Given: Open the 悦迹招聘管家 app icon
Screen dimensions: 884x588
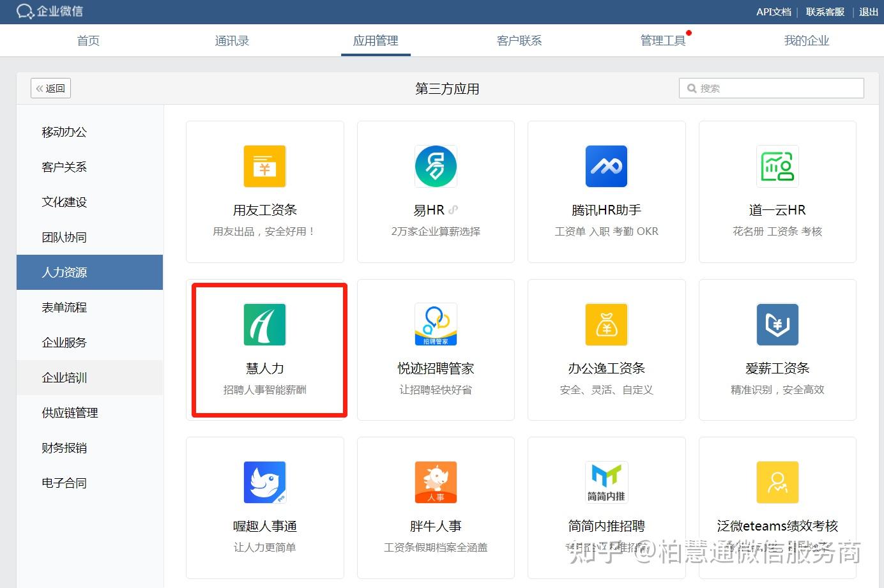Looking at the screenshot, I should 436,324.
